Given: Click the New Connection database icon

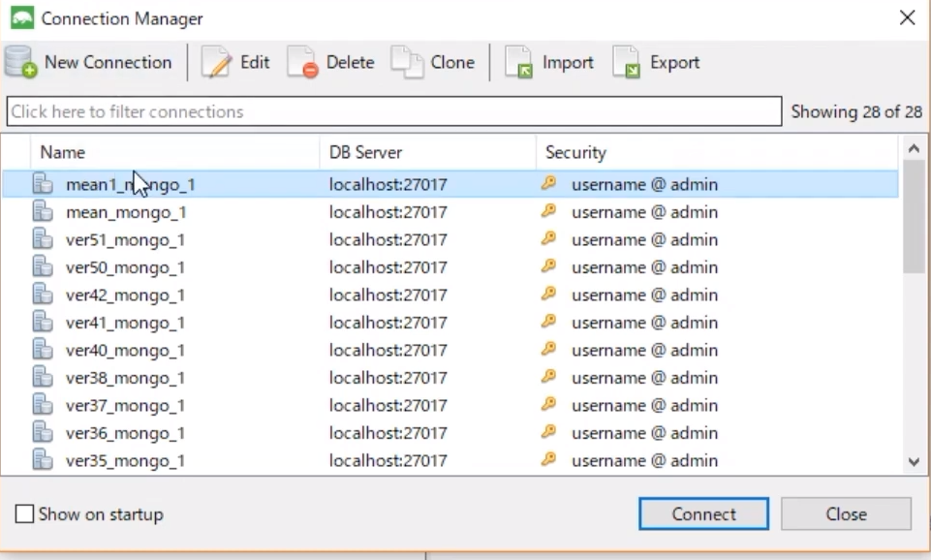Looking at the screenshot, I should pos(20,62).
